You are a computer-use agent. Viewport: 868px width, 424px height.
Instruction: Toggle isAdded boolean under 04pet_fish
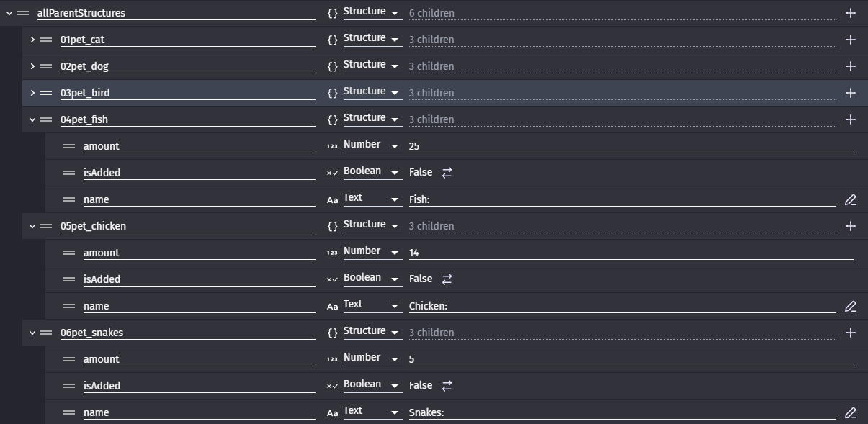tap(447, 173)
